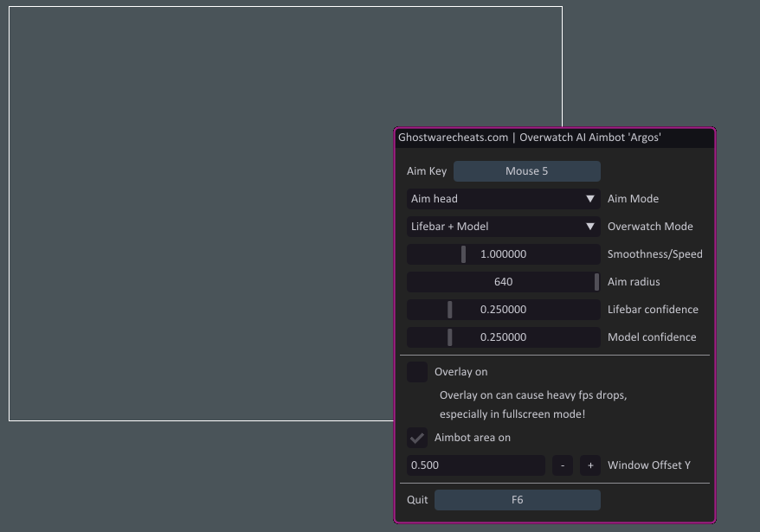Click the Overwatch Mode dropdown arrow
760x532 pixels.
tap(590, 227)
